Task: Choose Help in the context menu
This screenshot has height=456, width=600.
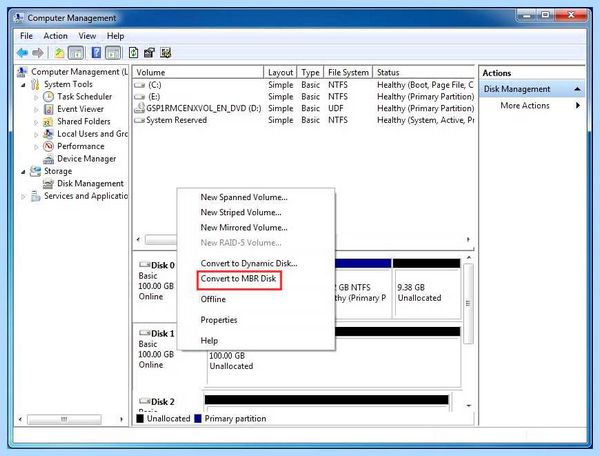Action: pyautogui.click(x=209, y=341)
